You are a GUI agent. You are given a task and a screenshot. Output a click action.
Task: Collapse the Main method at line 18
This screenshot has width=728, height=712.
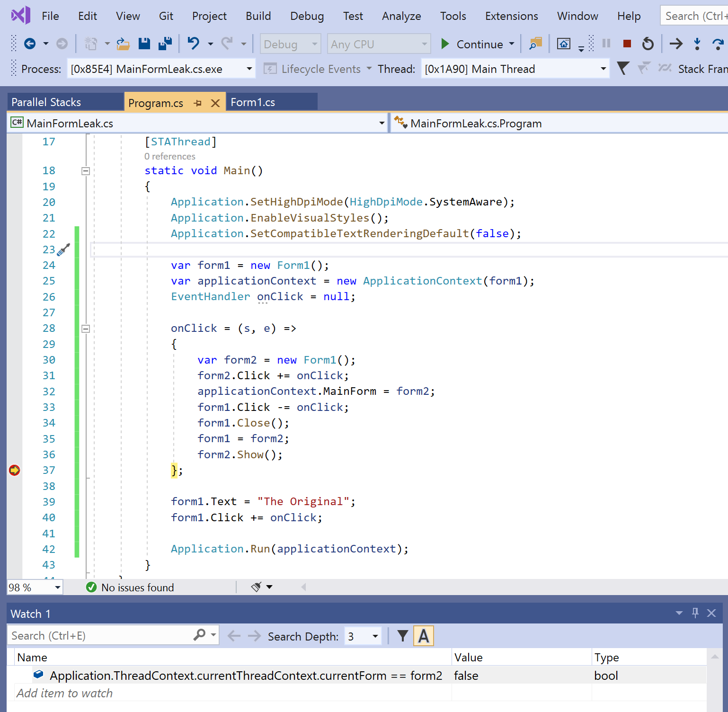[86, 171]
